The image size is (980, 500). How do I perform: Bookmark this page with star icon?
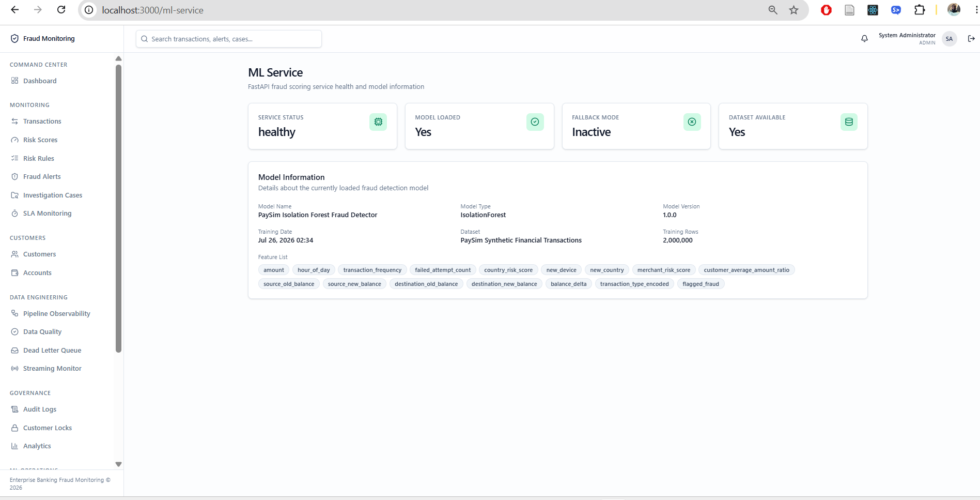coord(794,10)
